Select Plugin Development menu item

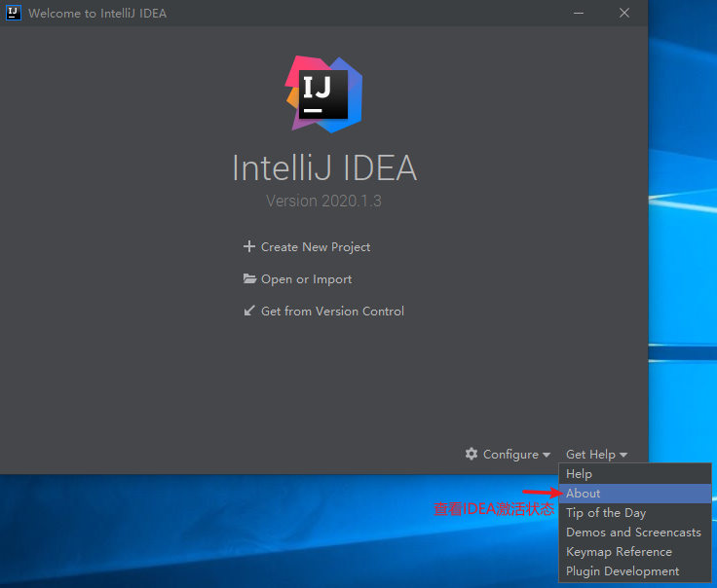(635, 571)
